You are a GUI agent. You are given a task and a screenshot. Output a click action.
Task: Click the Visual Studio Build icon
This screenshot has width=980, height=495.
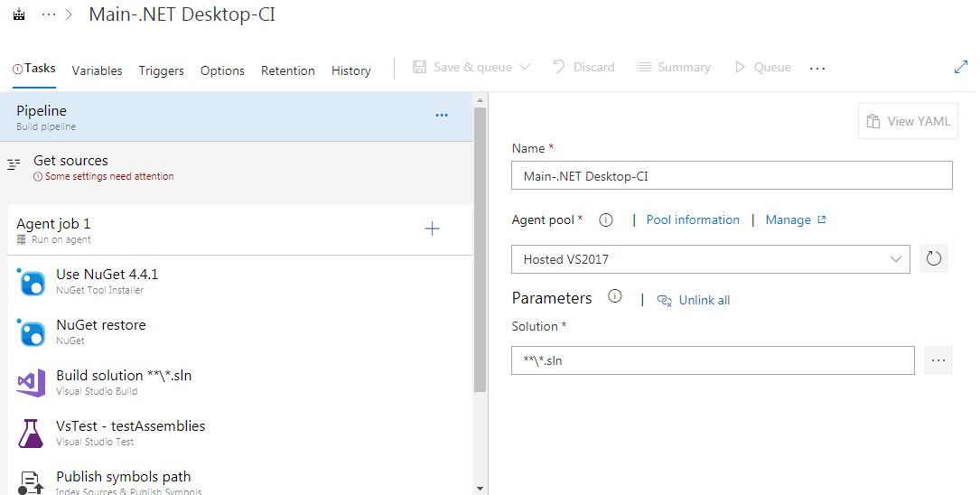tap(31, 382)
